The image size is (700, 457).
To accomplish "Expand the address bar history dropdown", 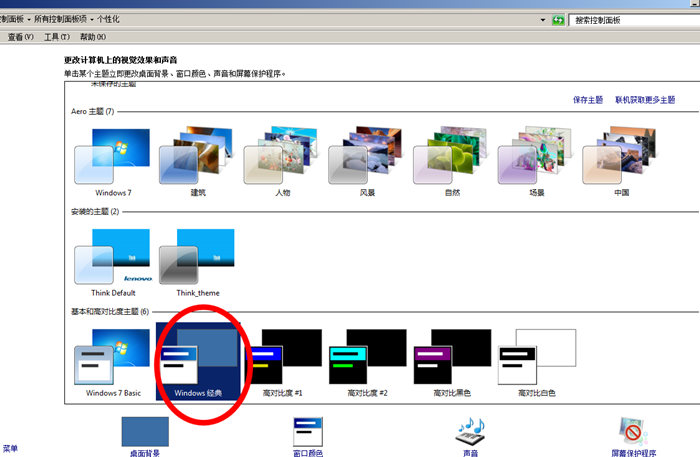I will (543, 20).
